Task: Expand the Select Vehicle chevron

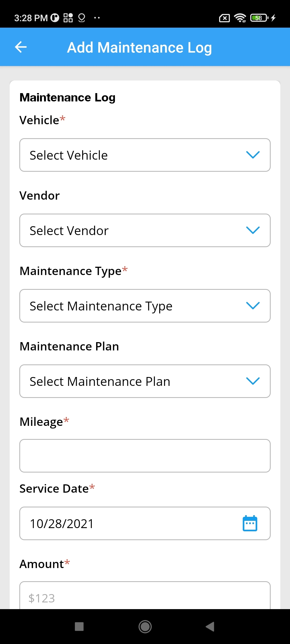Action: (253, 155)
